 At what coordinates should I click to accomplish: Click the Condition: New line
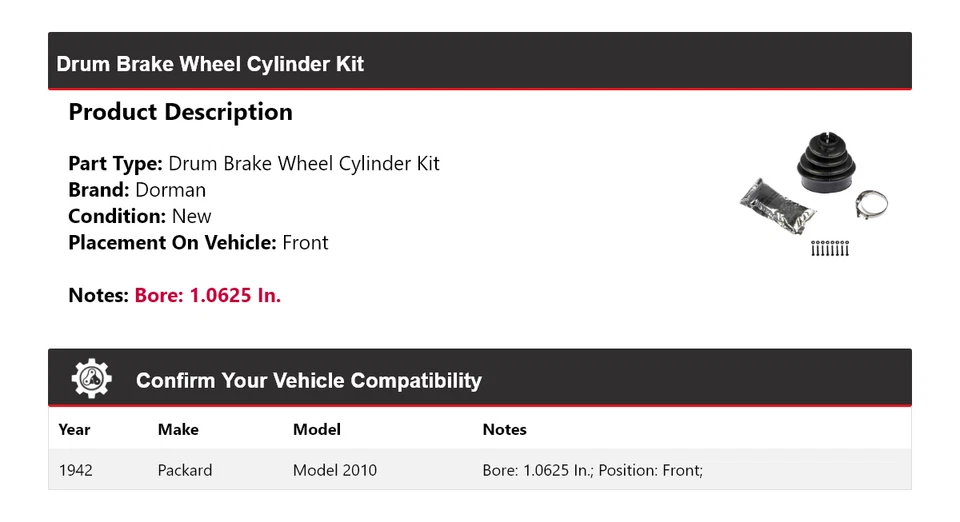coord(140,216)
